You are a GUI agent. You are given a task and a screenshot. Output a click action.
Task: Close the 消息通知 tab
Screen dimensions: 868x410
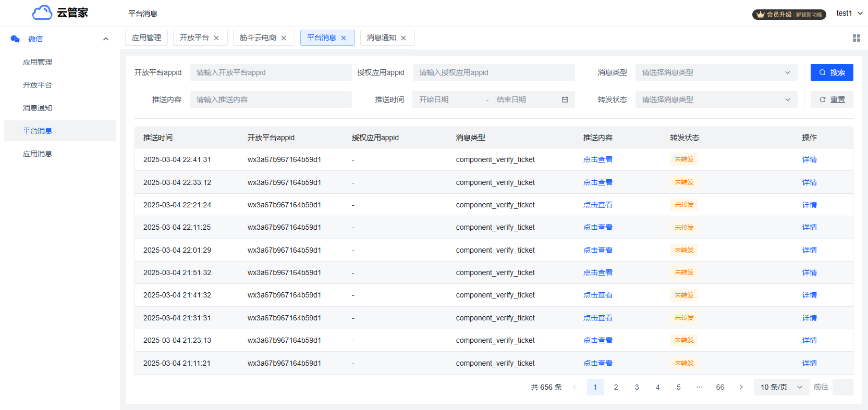[x=404, y=38]
